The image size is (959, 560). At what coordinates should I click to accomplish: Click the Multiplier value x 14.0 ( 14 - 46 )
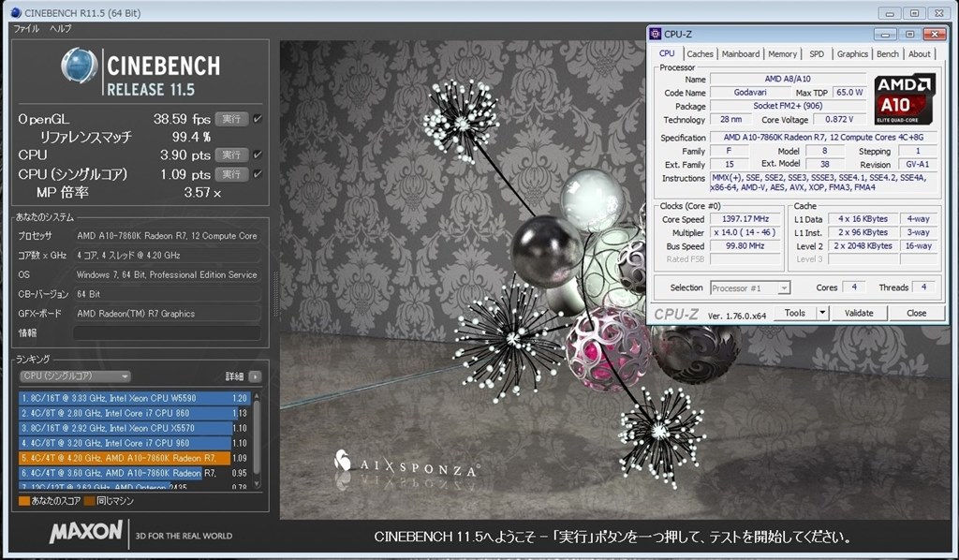coord(745,232)
